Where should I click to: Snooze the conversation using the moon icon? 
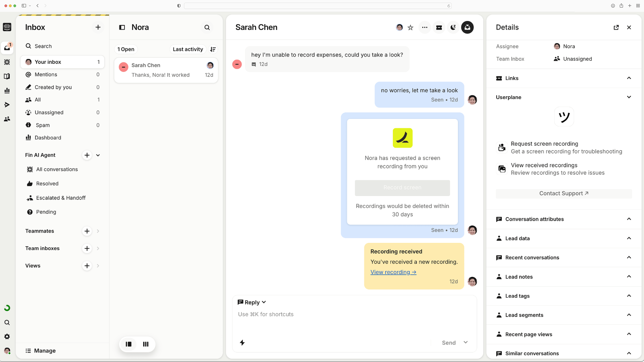pyautogui.click(x=453, y=27)
